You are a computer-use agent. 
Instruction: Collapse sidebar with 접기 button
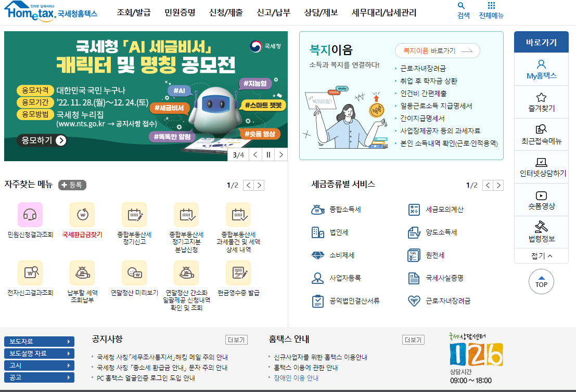541,256
